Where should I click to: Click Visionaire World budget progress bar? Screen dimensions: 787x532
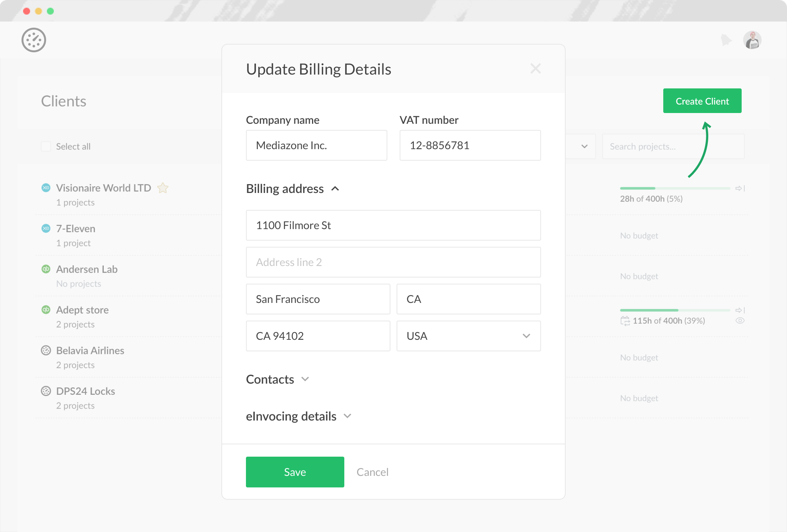pyautogui.click(x=675, y=188)
